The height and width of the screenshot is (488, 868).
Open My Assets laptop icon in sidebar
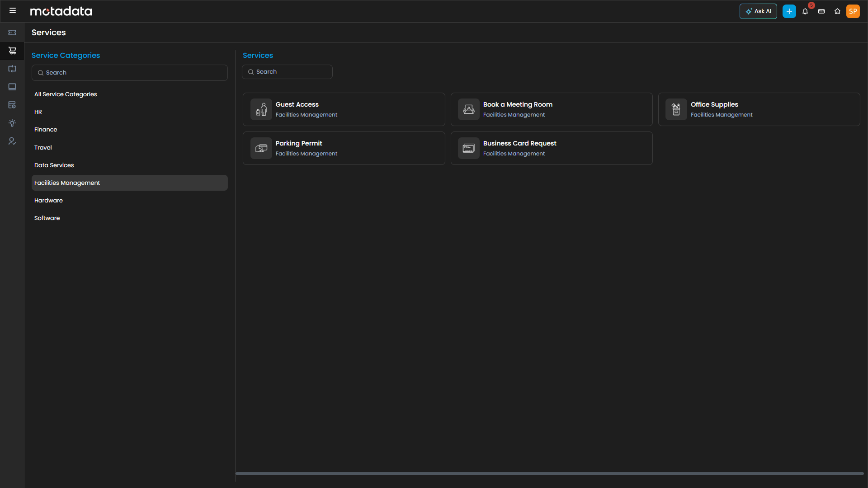tap(12, 87)
